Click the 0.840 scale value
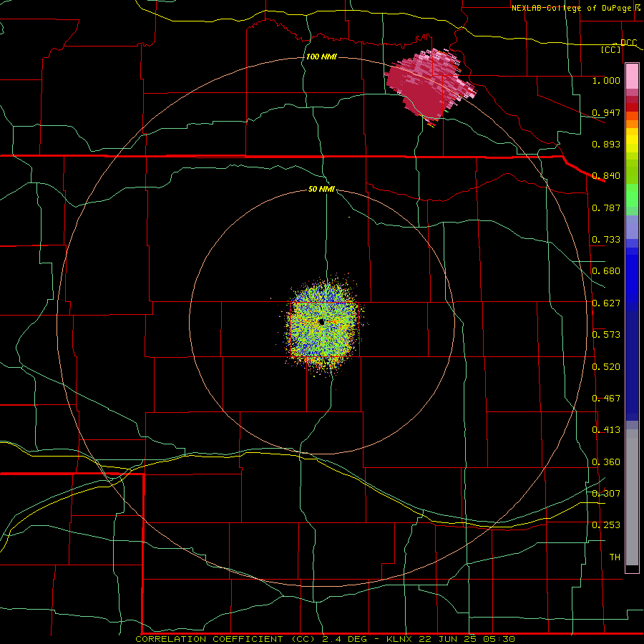 pos(606,176)
